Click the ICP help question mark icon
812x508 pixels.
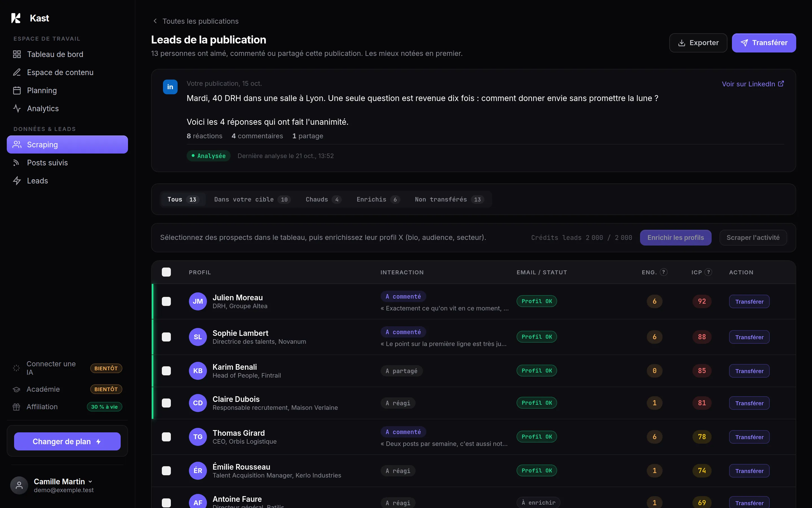coord(708,272)
